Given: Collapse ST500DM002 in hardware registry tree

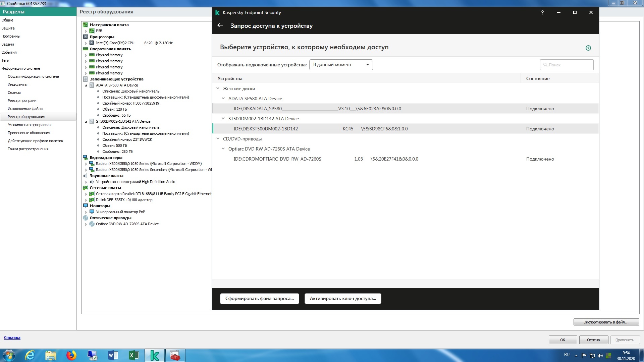Looking at the screenshot, I should 86,122.
